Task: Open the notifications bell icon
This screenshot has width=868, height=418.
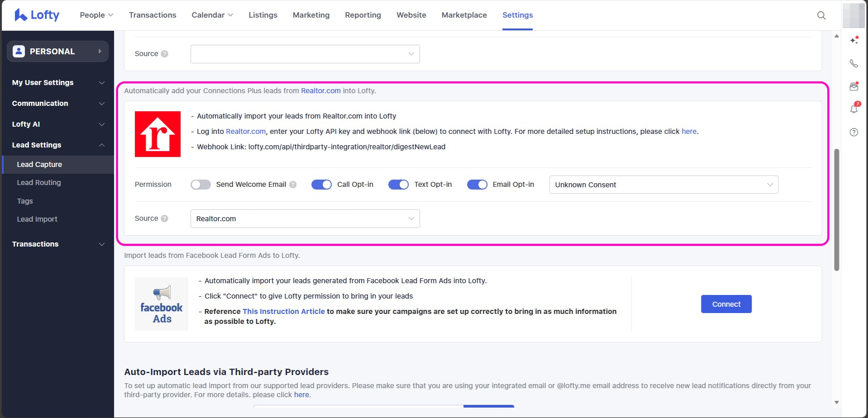Action: point(854,109)
